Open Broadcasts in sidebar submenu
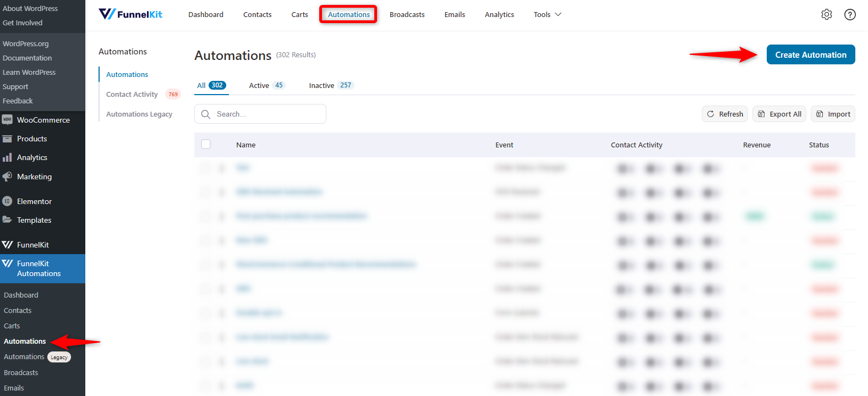 [21, 372]
